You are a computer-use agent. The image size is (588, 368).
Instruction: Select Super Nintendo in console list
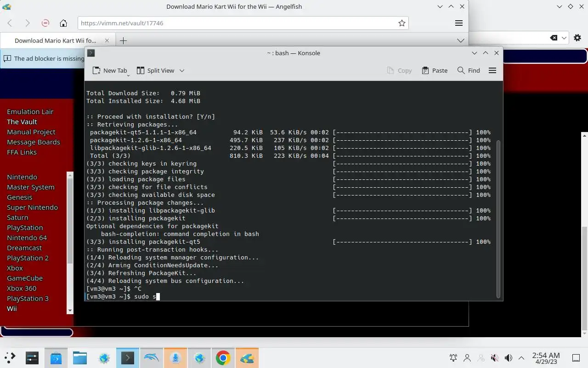coord(33,207)
